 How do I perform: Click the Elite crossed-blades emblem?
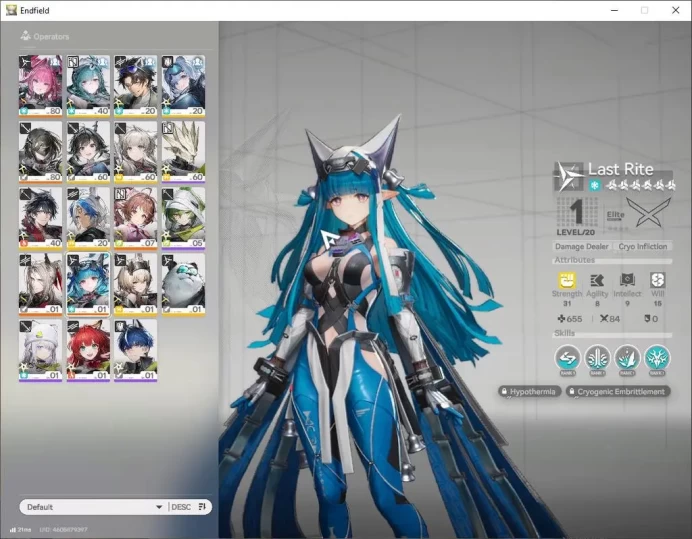click(x=648, y=213)
